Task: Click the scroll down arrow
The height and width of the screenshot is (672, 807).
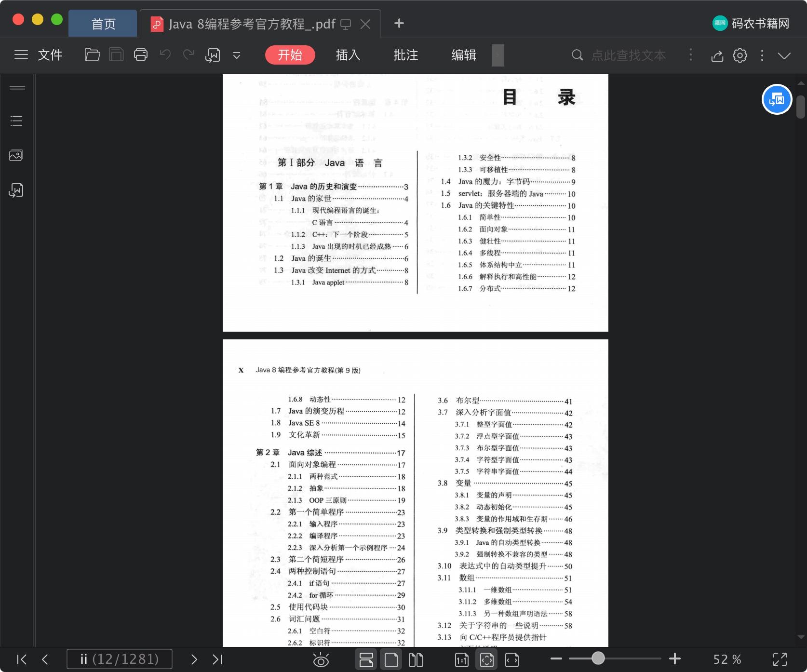Action: 801,637
